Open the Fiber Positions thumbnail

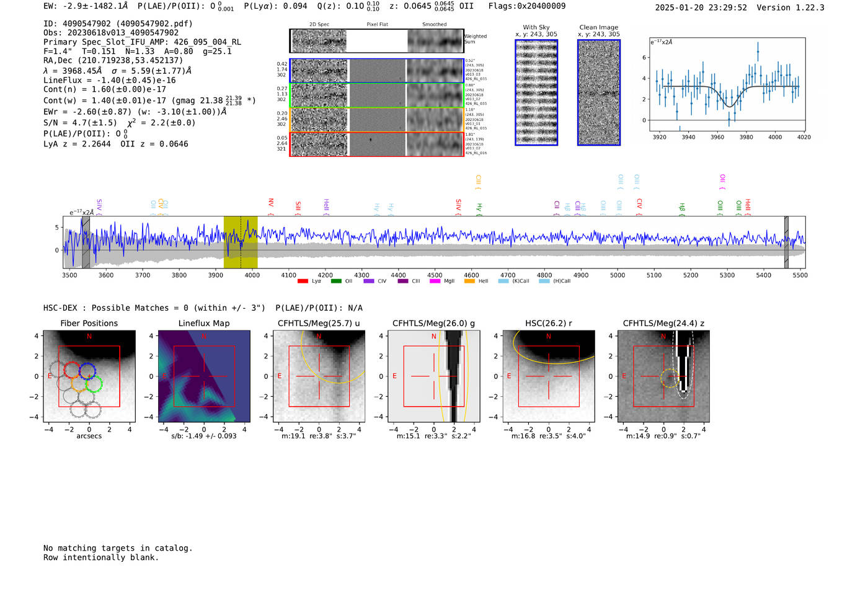point(89,376)
